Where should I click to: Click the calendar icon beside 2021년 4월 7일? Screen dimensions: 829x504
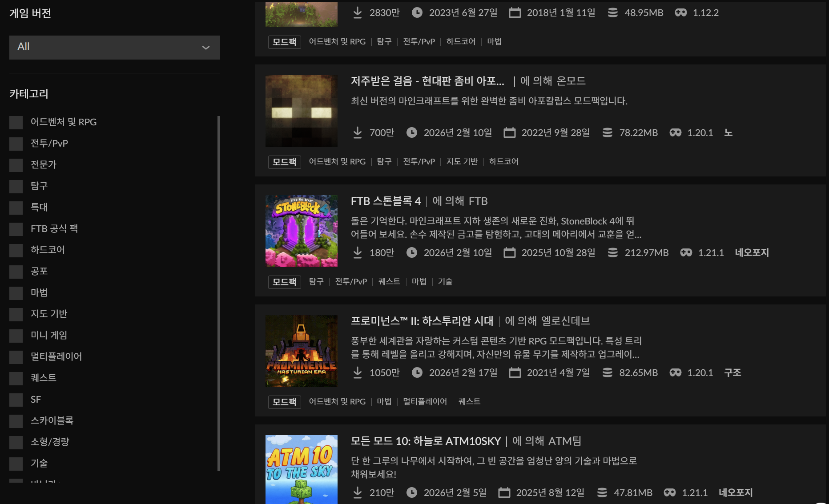[x=515, y=373]
